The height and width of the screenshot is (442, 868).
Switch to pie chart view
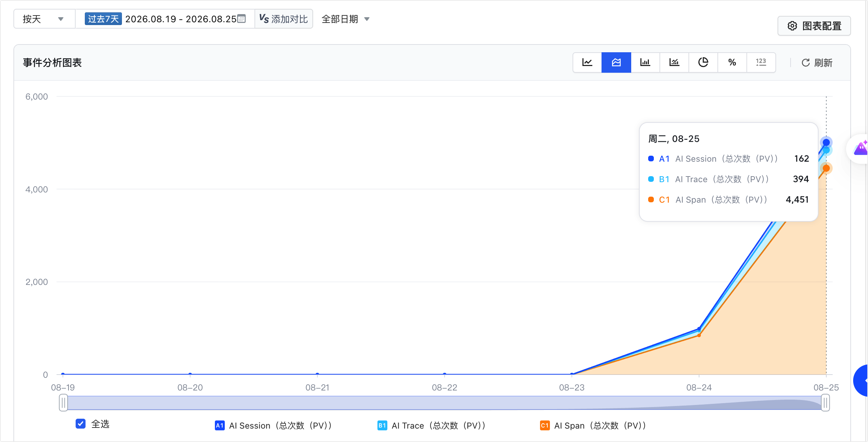703,62
